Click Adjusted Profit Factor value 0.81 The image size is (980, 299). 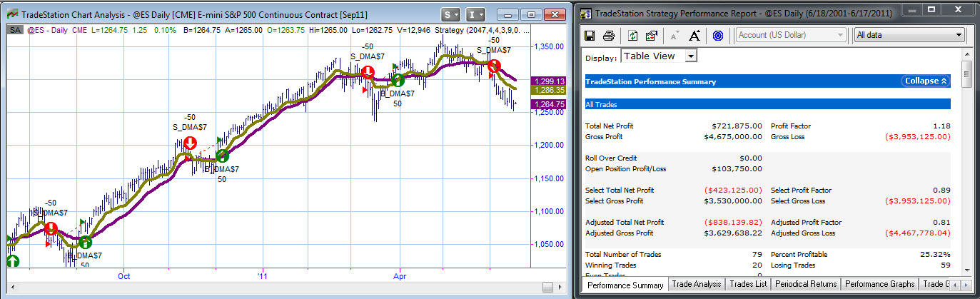coord(941,223)
